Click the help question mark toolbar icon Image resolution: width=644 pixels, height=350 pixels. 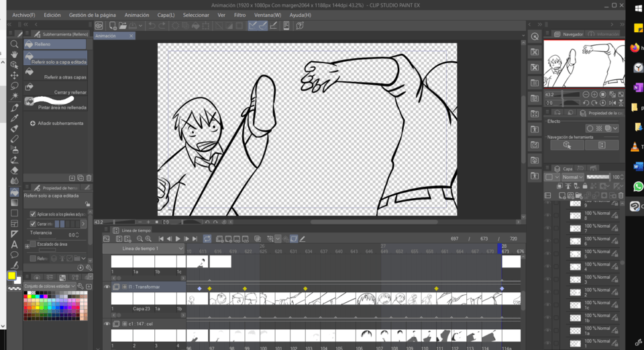[x=301, y=26]
